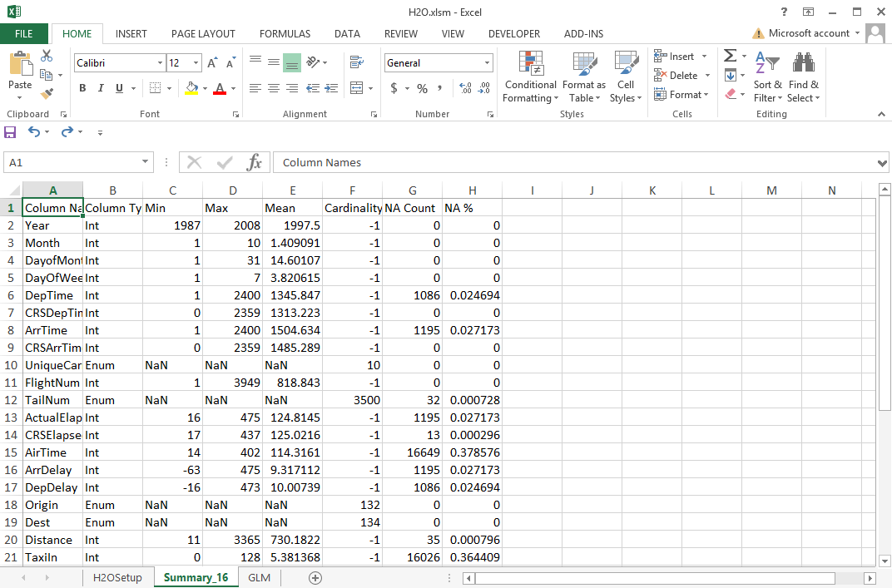
Task: Expand the Name Box dropdown arrow
Action: pos(146,163)
